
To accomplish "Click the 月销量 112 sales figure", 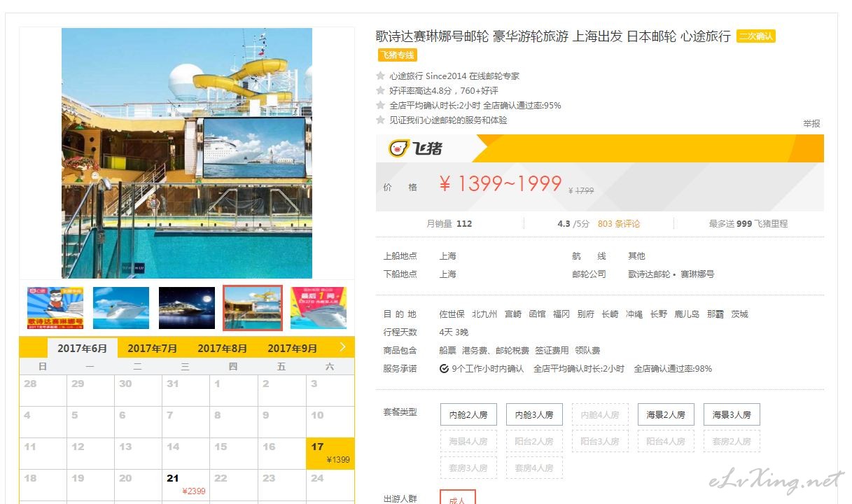I will [449, 224].
